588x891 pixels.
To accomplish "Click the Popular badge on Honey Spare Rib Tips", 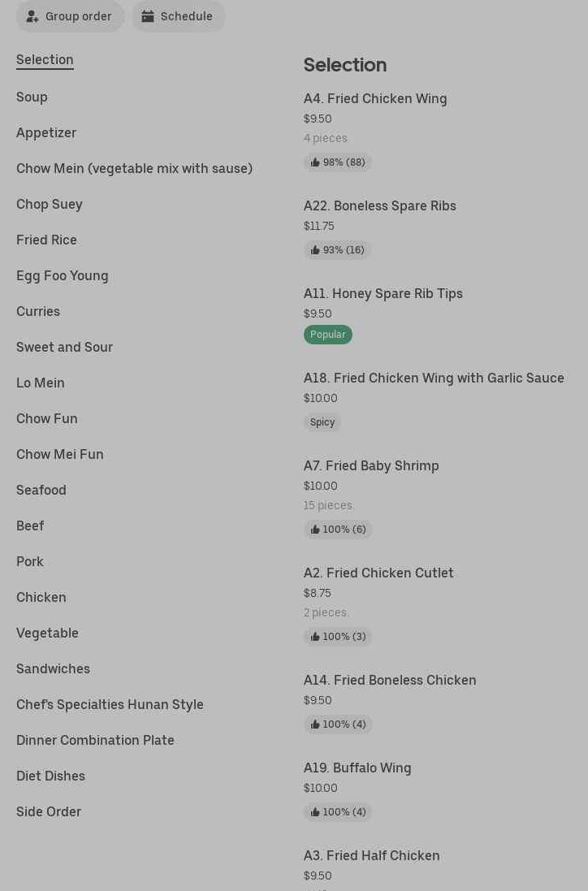I will coord(328,335).
